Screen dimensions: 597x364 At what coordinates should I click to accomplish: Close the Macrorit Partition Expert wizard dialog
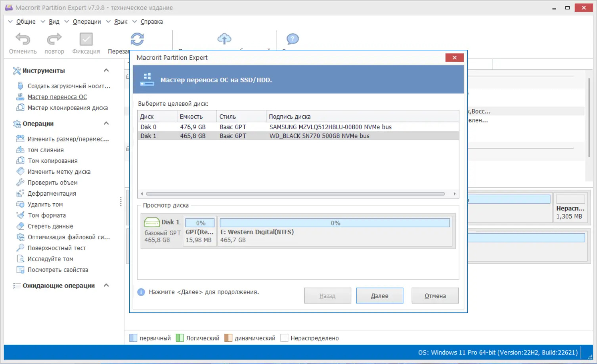455,58
